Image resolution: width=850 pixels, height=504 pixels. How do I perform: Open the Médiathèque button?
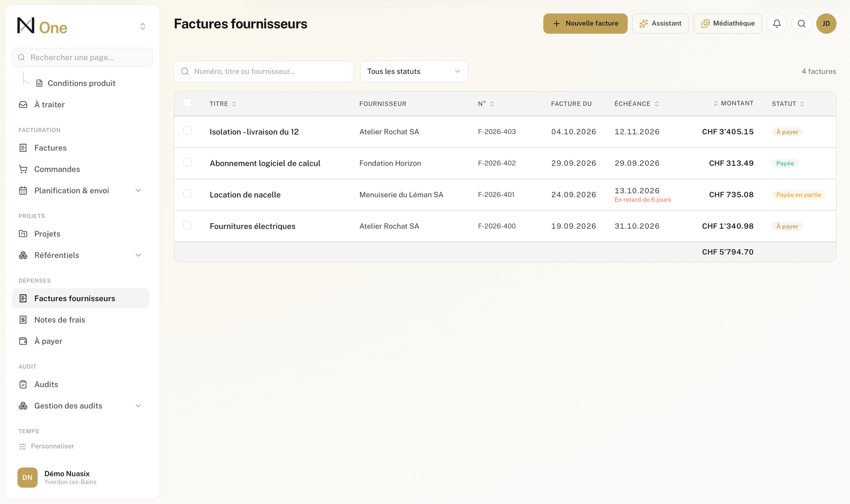727,24
